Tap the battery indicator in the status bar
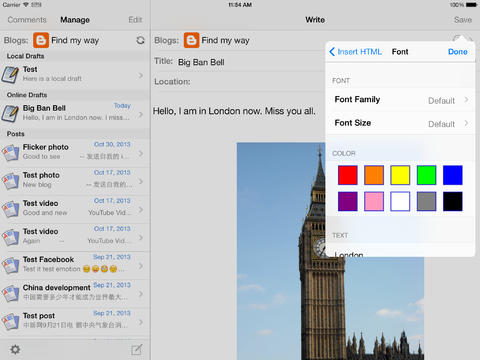Viewport: 480px width, 360px height. coord(471,5)
